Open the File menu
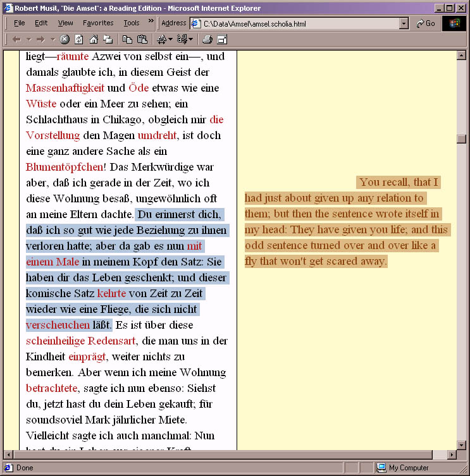Image resolution: width=470 pixels, height=476 pixels. coord(20,23)
